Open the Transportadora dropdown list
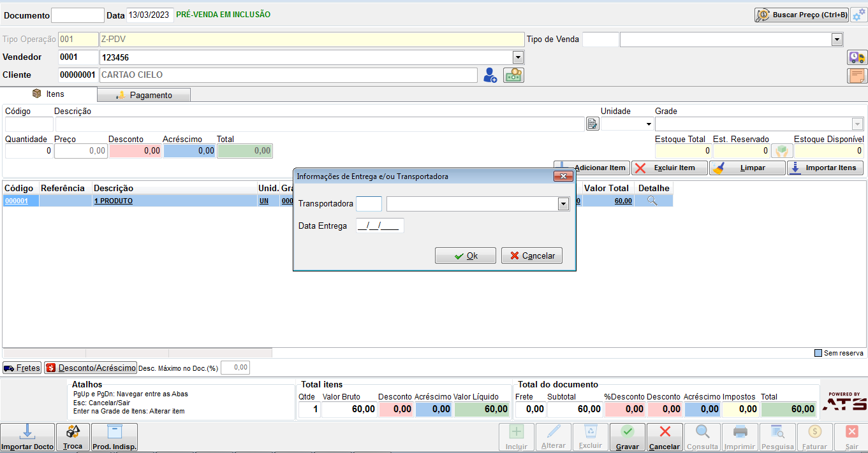 tap(563, 204)
